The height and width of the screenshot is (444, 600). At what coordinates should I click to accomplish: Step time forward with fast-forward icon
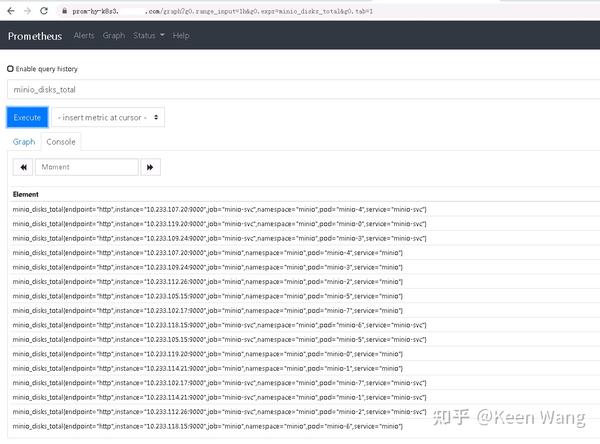150,167
